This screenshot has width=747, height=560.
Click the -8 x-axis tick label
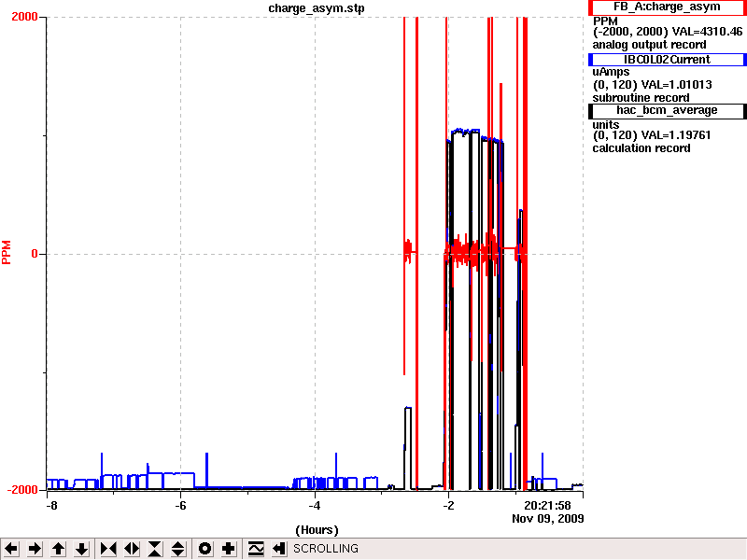click(52, 506)
